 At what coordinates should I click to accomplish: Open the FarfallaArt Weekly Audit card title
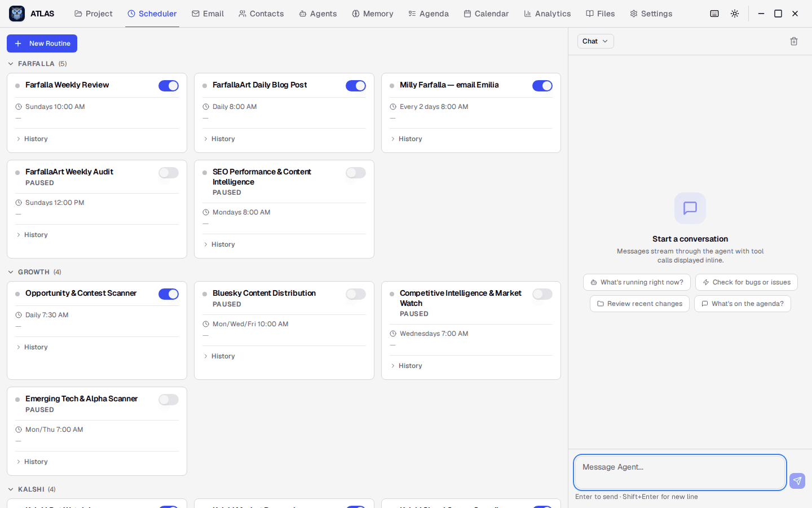pyautogui.click(x=69, y=172)
